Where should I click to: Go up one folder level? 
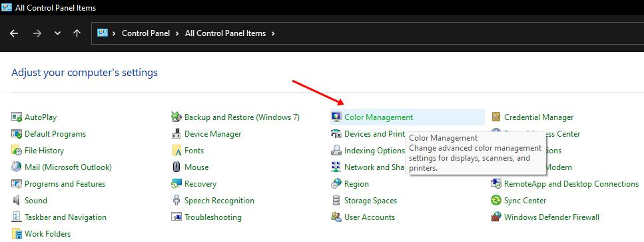click(x=77, y=33)
